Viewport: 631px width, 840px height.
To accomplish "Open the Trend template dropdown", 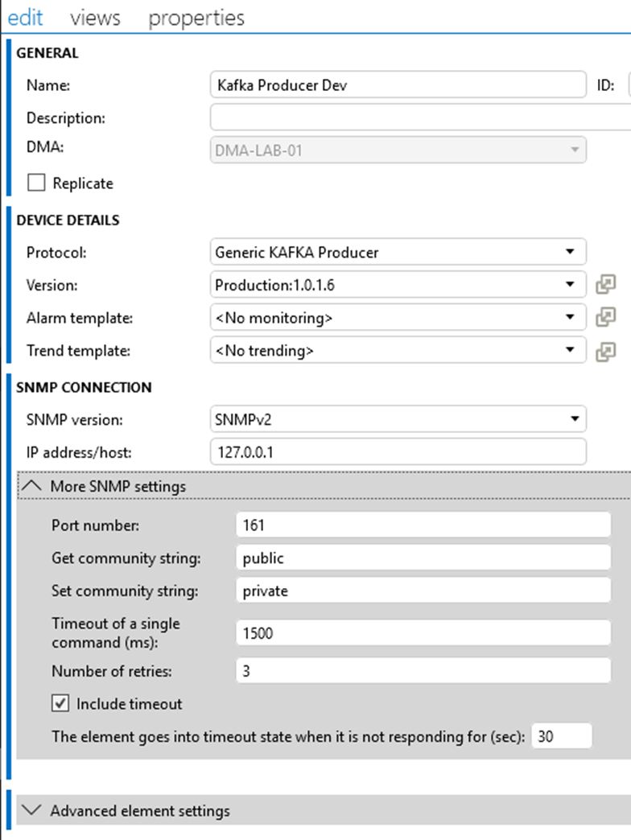I will [x=570, y=351].
